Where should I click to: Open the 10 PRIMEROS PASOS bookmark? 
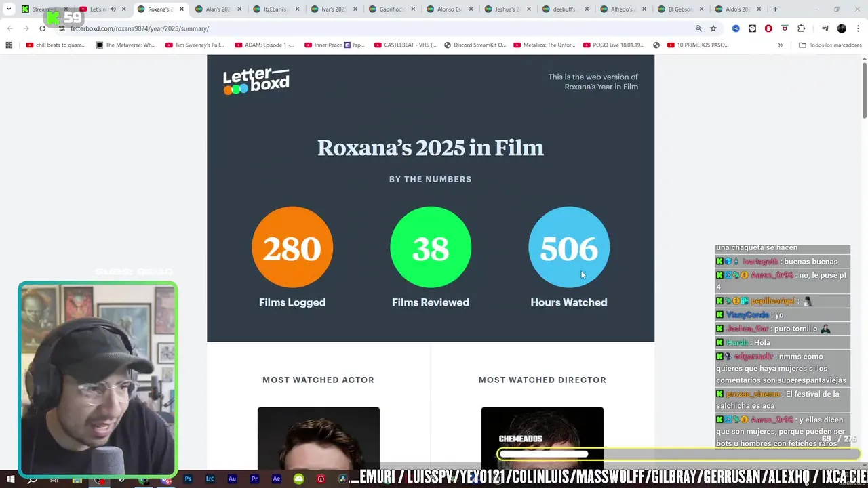click(698, 45)
